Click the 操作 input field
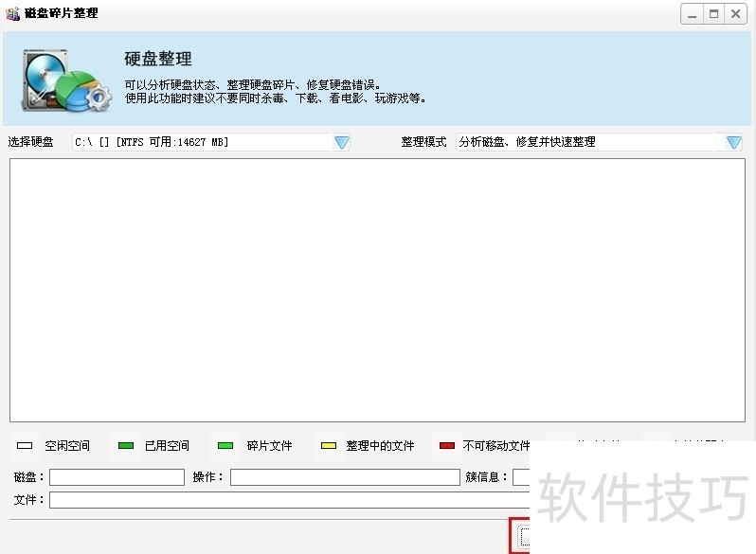 [x=345, y=477]
